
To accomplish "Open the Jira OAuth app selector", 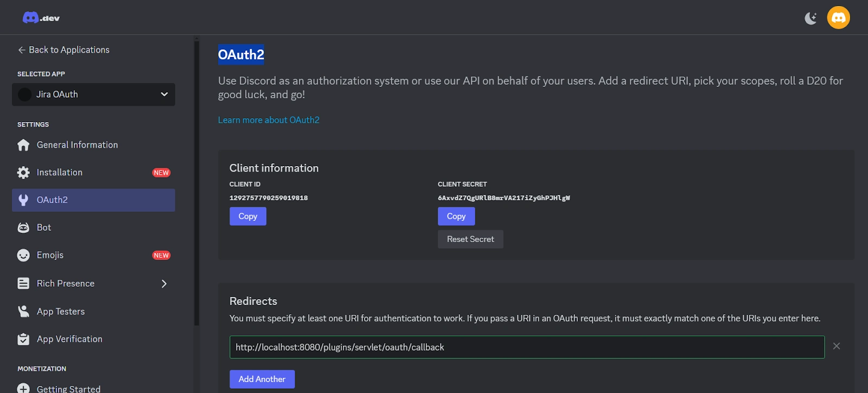I will pos(93,94).
